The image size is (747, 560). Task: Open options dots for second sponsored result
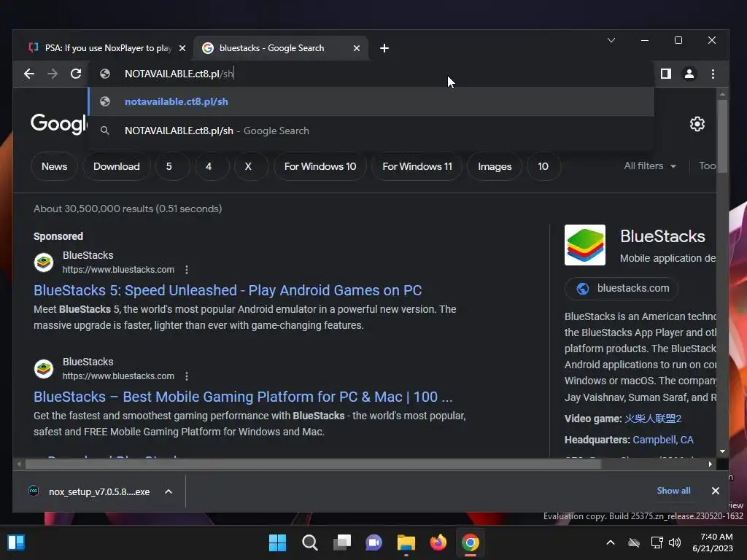(186, 376)
